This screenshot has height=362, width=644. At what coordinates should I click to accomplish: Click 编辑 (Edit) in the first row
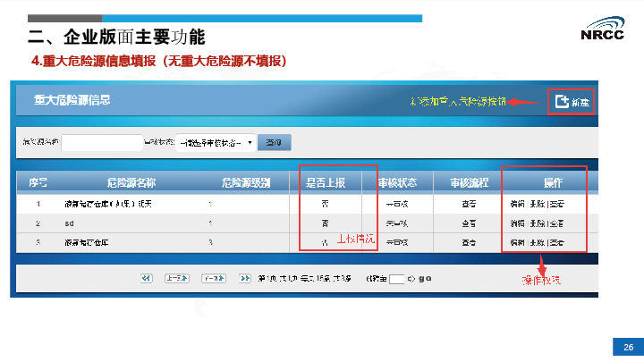516,204
